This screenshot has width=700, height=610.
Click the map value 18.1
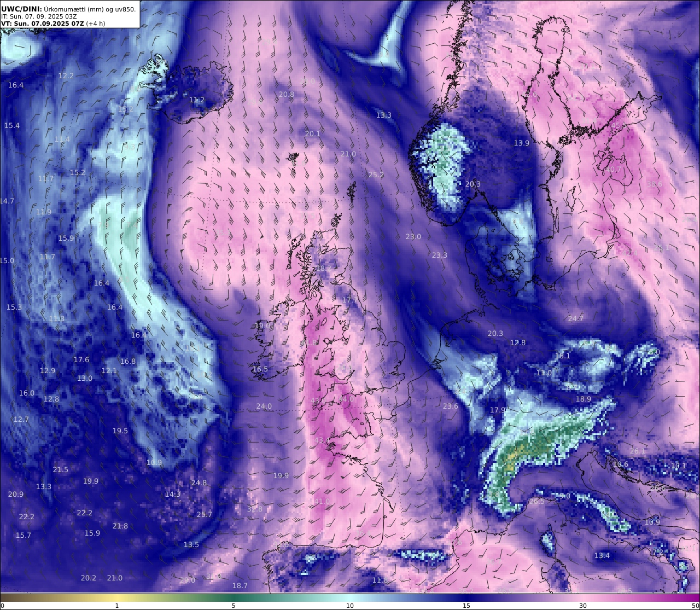coord(563,356)
